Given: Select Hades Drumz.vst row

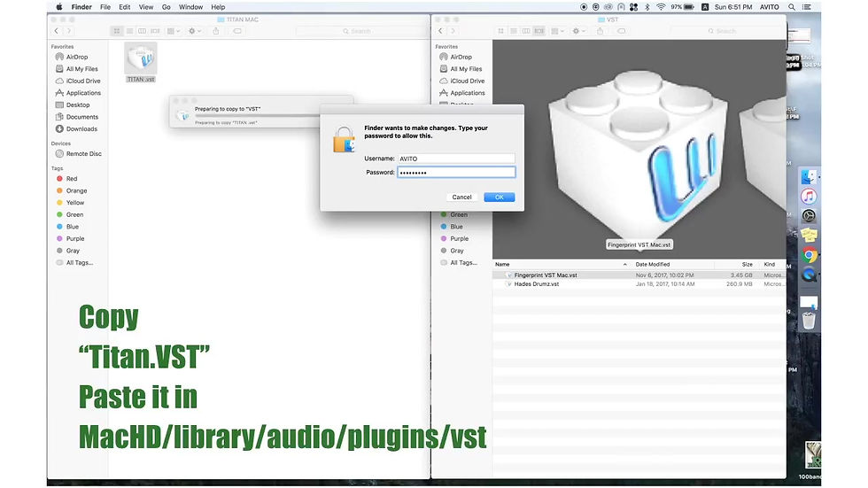Looking at the screenshot, I should tap(639, 283).
